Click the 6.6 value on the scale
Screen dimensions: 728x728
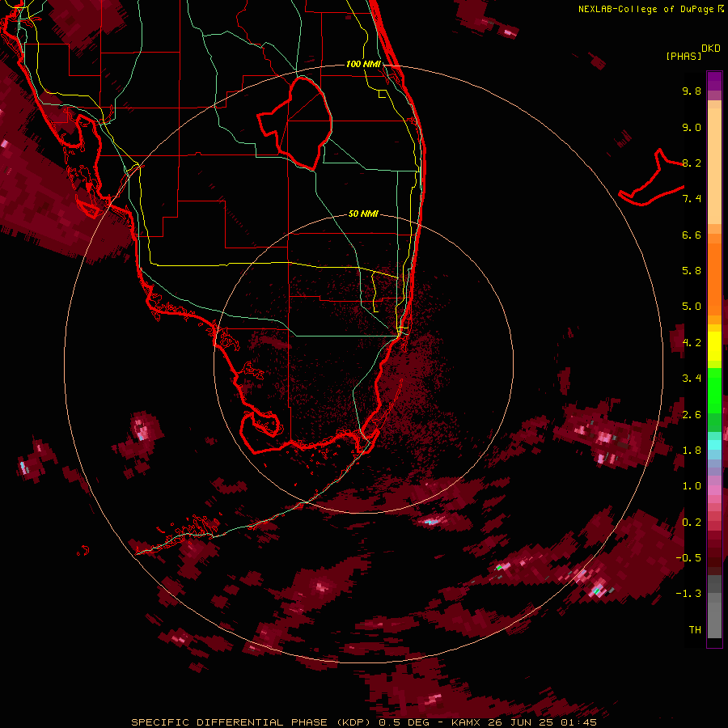(x=692, y=235)
